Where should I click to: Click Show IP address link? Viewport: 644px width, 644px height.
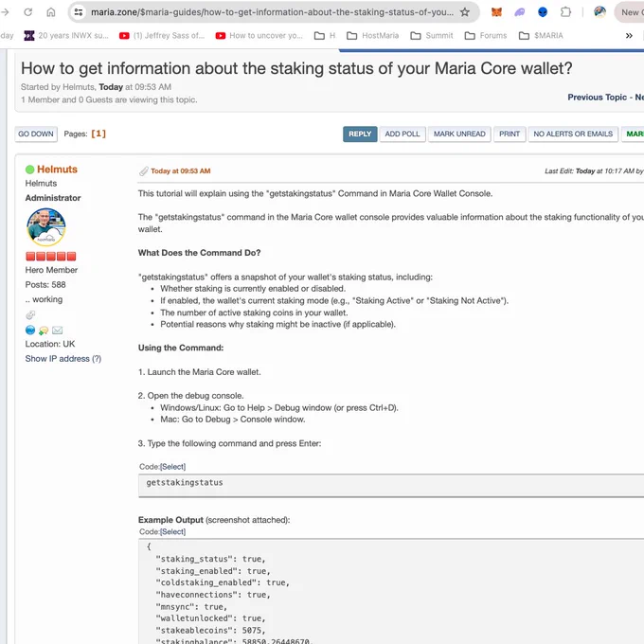point(57,359)
